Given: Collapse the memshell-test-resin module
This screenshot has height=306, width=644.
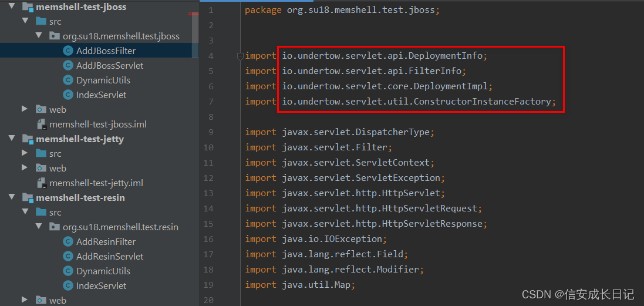Looking at the screenshot, I should pos(12,197).
